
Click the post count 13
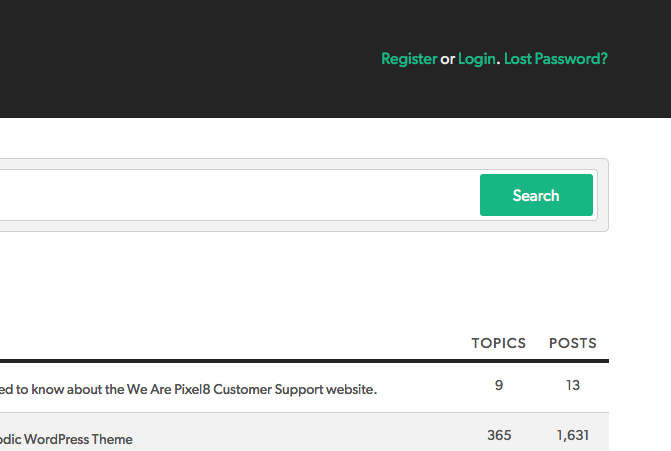572,385
